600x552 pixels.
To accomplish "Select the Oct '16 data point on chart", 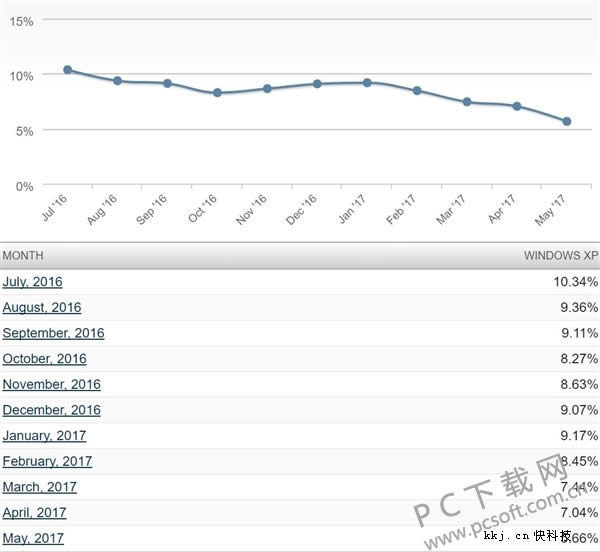I will [217, 93].
